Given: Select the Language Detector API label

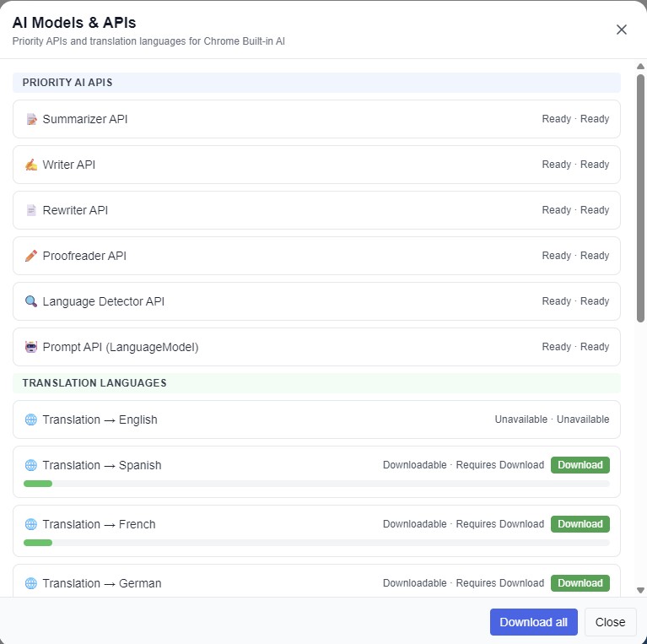Looking at the screenshot, I should tap(104, 301).
